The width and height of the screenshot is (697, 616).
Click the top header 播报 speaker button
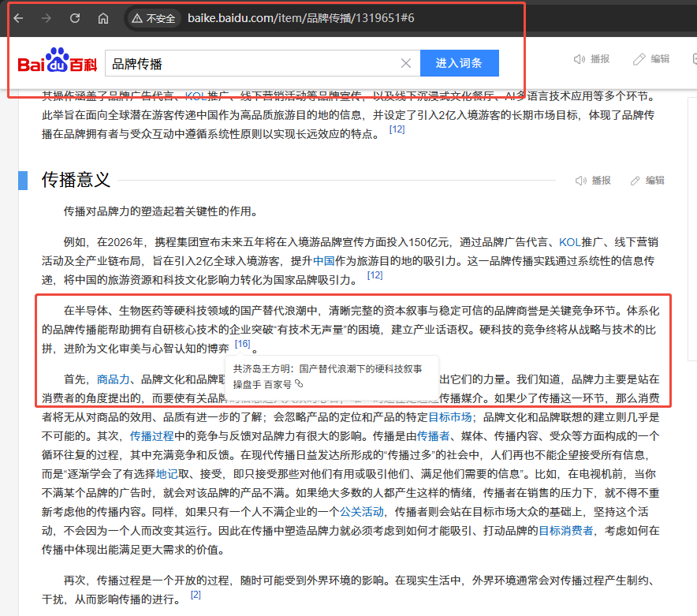pyautogui.click(x=591, y=59)
